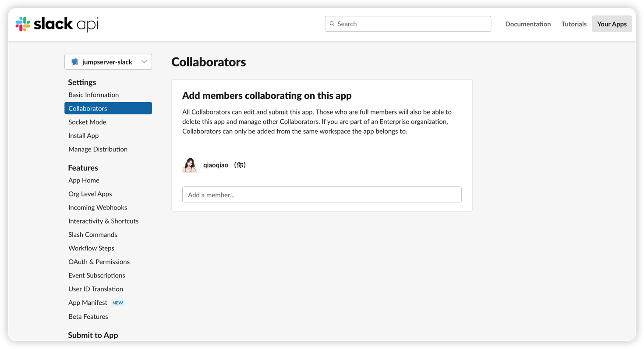Click the Search input box
Screen dimensions: 644x349
(x=407, y=24)
